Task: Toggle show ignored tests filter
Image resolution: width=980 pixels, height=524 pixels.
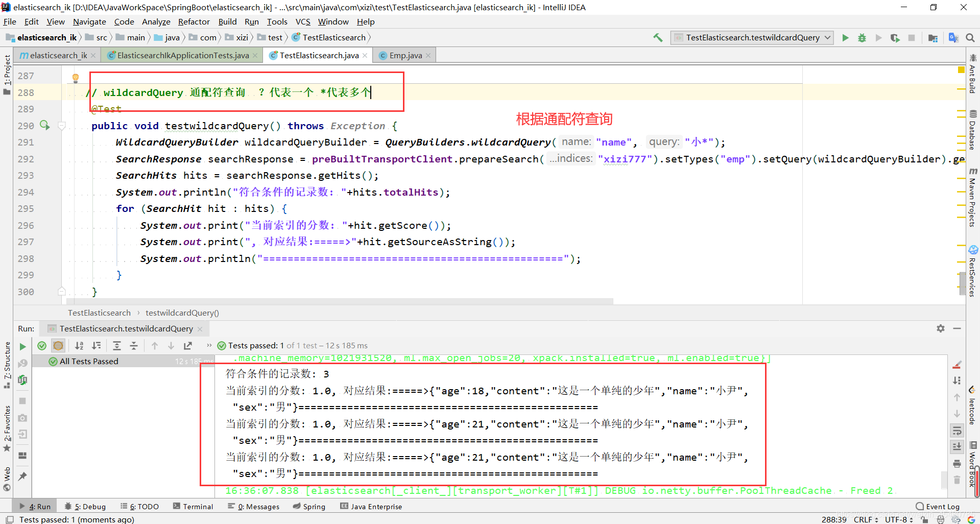Action: click(x=59, y=346)
